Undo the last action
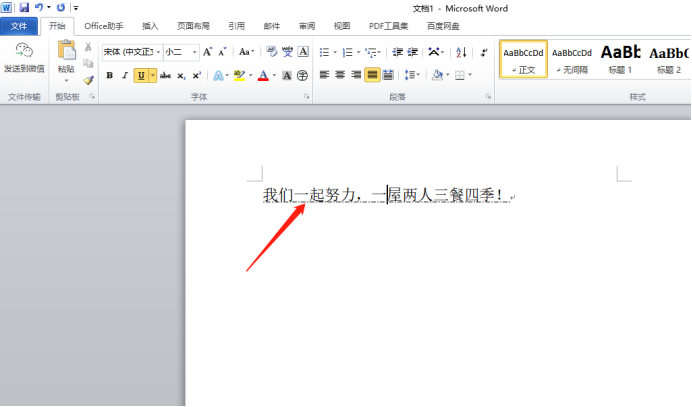This screenshot has width=692, height=407. [x=39, y=8]
